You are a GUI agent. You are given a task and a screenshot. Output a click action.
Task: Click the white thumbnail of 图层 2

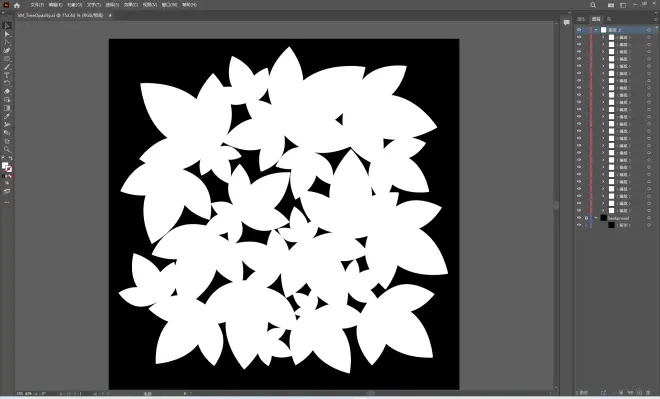pos(604,30)
